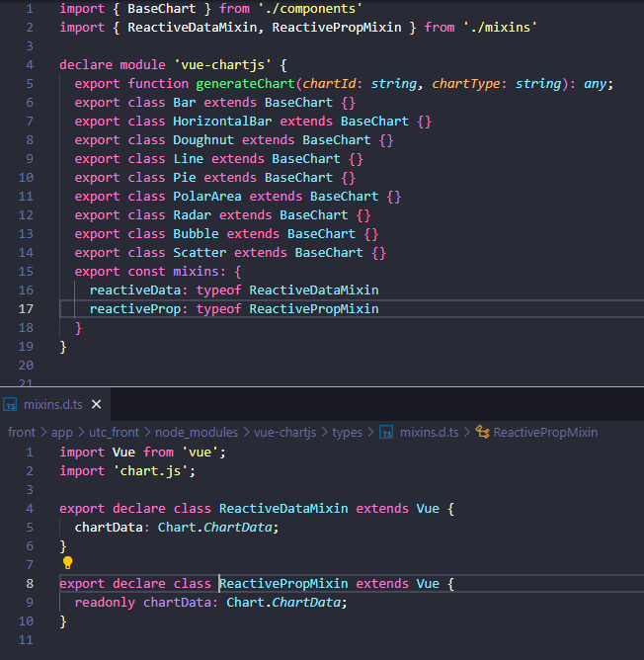
Task: Open the 'front' breadcrumb segment
Action: pyautogui.click(x=22, y=433)
